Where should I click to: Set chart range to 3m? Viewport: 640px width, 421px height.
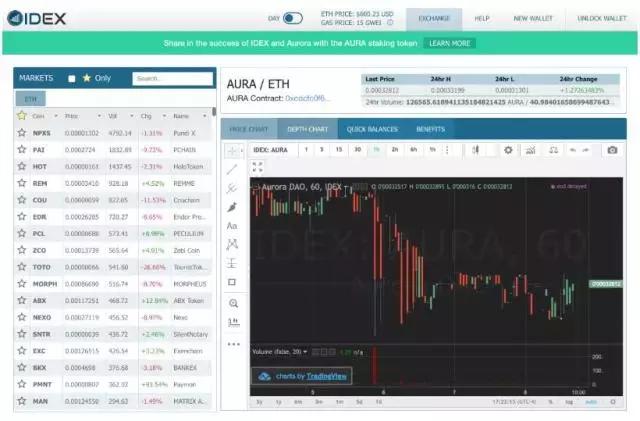(319, 402)
